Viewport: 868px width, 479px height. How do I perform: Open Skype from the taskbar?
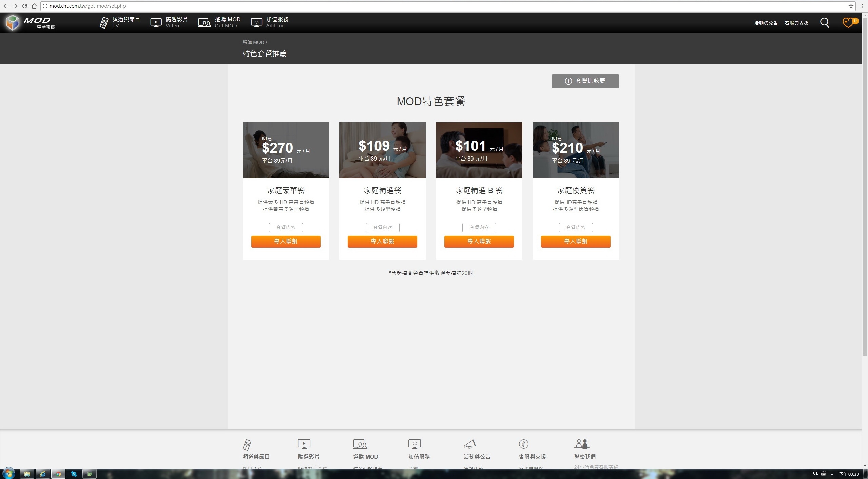coord(74,474)
